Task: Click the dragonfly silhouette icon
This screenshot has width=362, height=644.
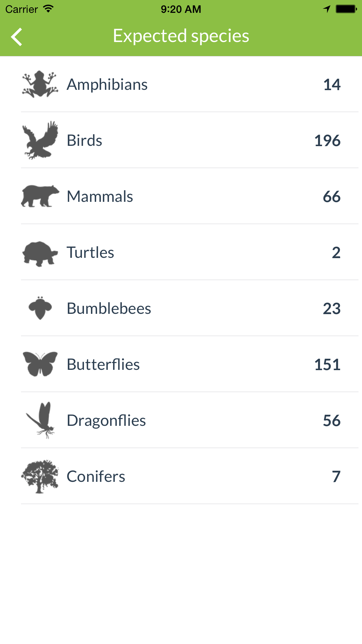Action: pos(40,420)
